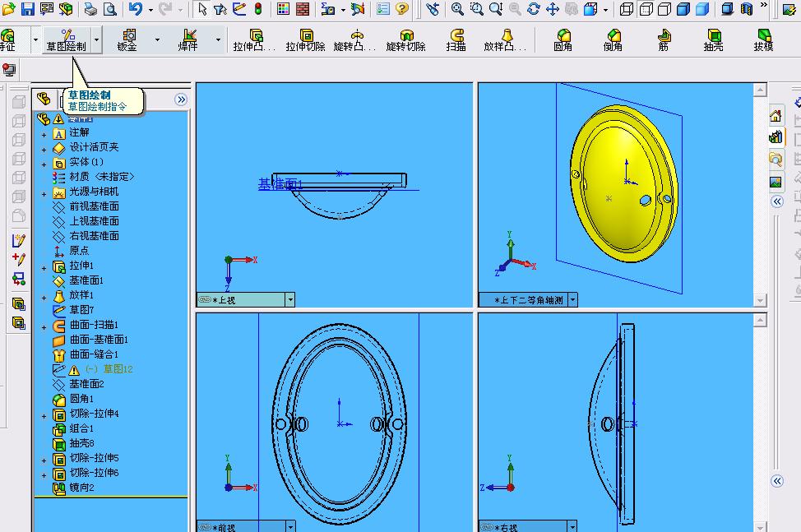Click the Undo arrow icon
This screenshot has height=532, width=801.
click(x=136, y=9)
